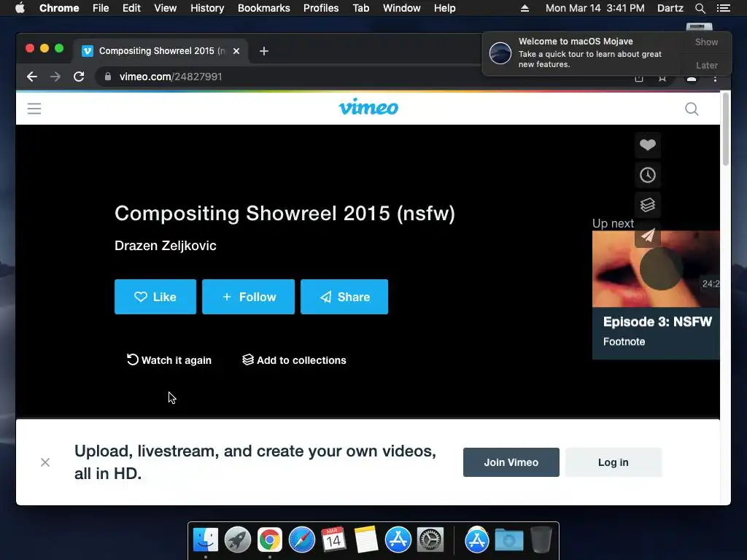Image resolution: width=747 pixels, height=560 pixels.
Task: Open the Profiles menu
Action: pos(321,8)
